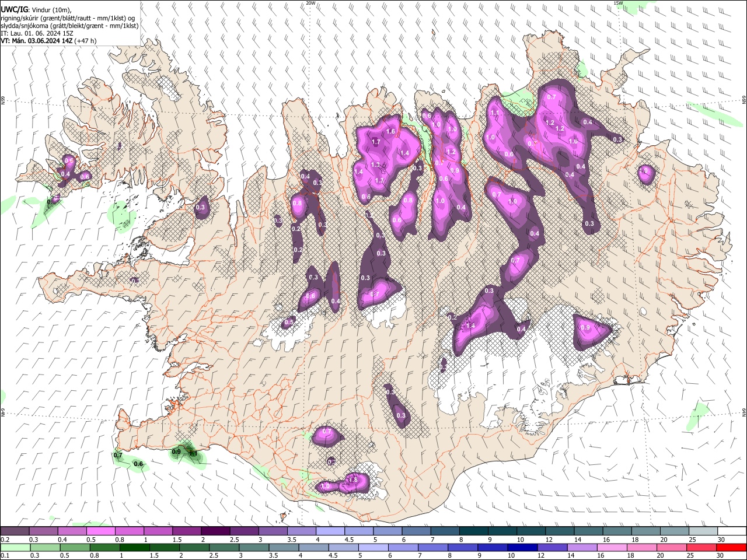Viewport: 747px width, 560px height.
Task: Select the upper legend swatch beginning at 18
Action: tap(645, 531)
